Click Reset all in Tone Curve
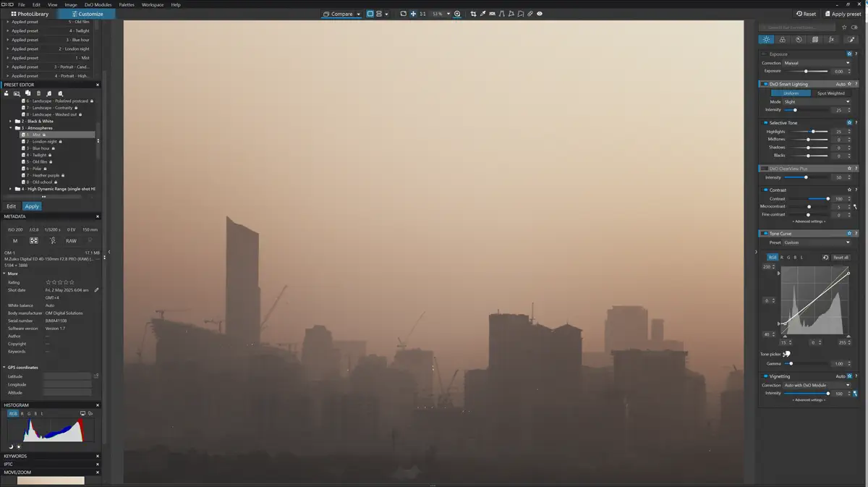 click(841, 257)
